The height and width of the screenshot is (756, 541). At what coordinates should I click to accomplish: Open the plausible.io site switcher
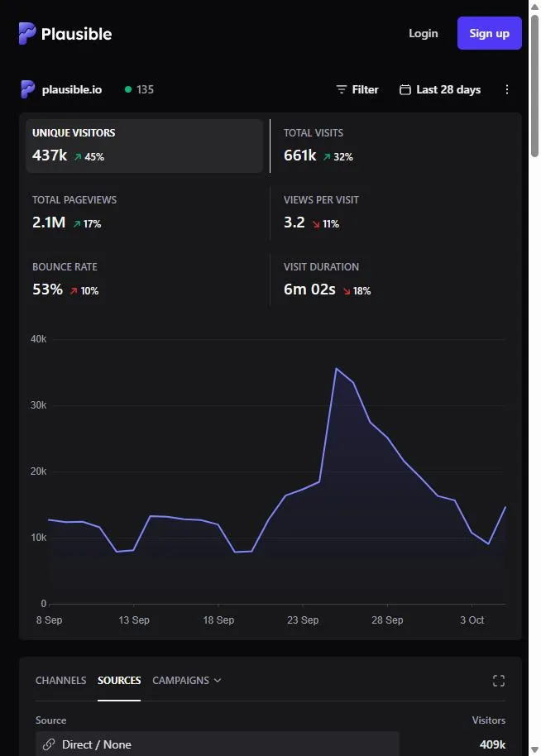coord(61,89)
